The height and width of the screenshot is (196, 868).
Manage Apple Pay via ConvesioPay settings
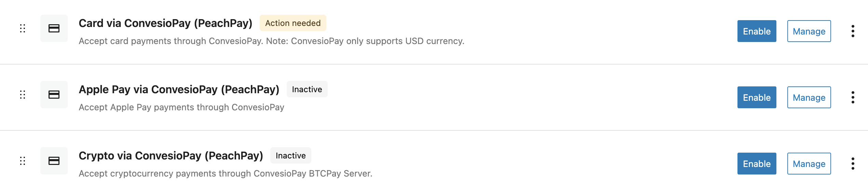pos(809,97)
